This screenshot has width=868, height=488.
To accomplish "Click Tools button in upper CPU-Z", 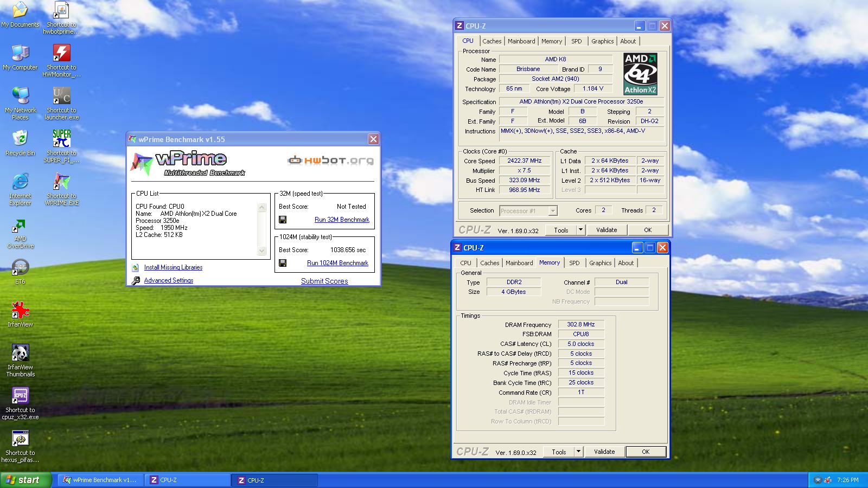I will (561, 230).
